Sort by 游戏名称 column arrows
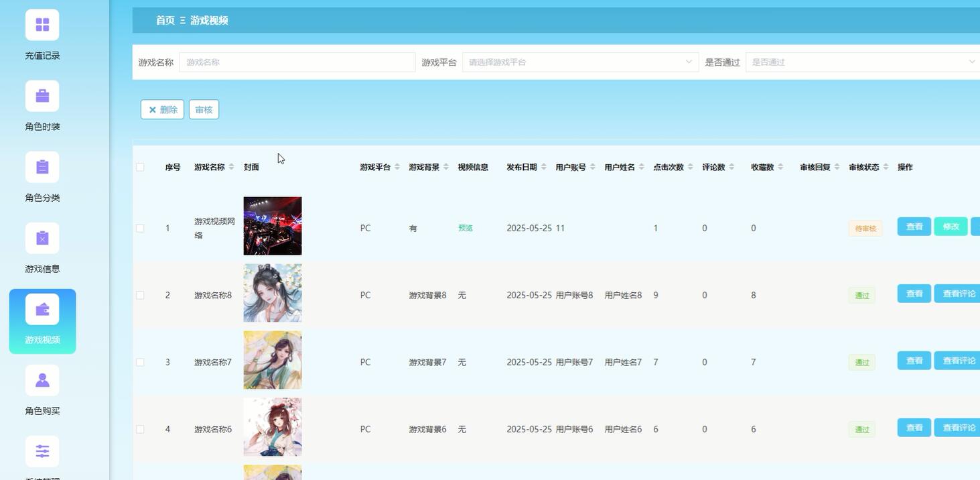980x480 pixels. coord(231,167)
